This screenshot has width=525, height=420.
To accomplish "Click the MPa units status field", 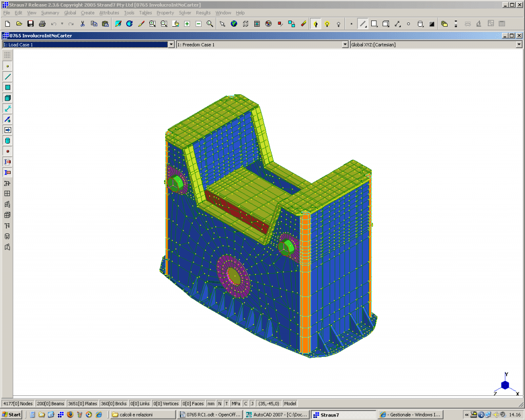I will pos(236,404).
